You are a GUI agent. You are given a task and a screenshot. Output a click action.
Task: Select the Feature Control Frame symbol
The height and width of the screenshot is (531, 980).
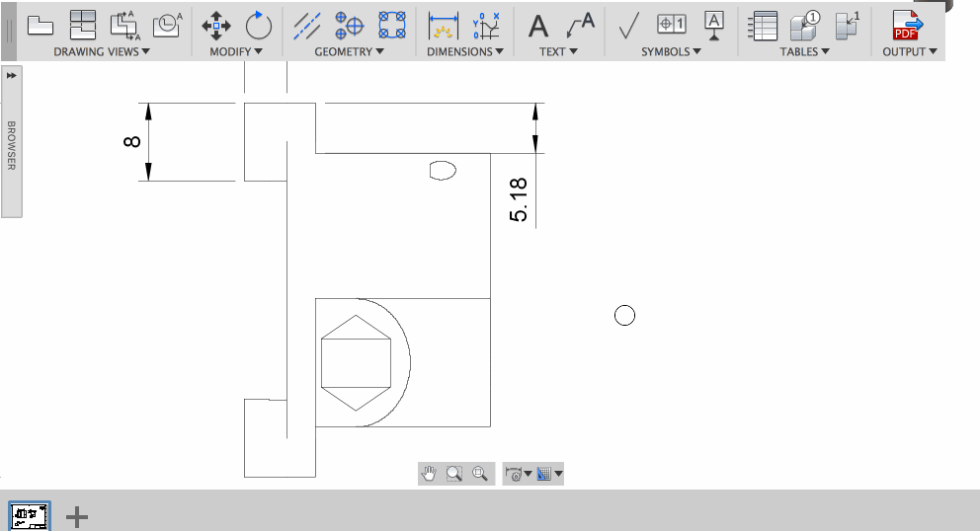click(671, 25)
